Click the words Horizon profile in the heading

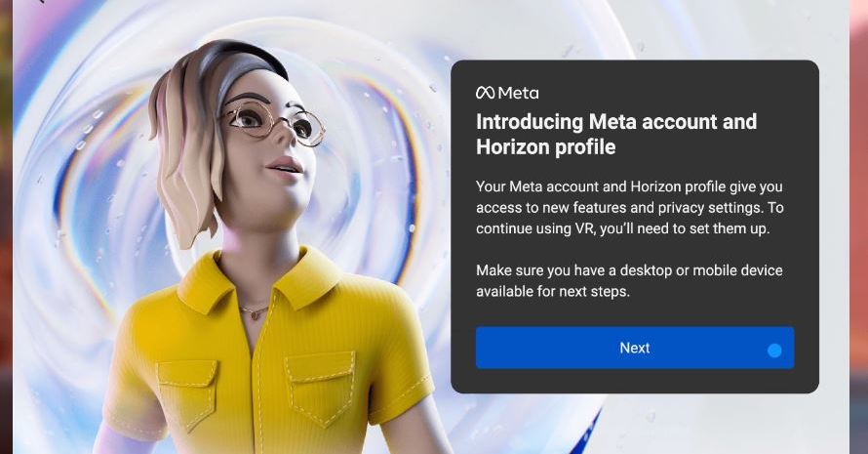[x=546, y=146]
